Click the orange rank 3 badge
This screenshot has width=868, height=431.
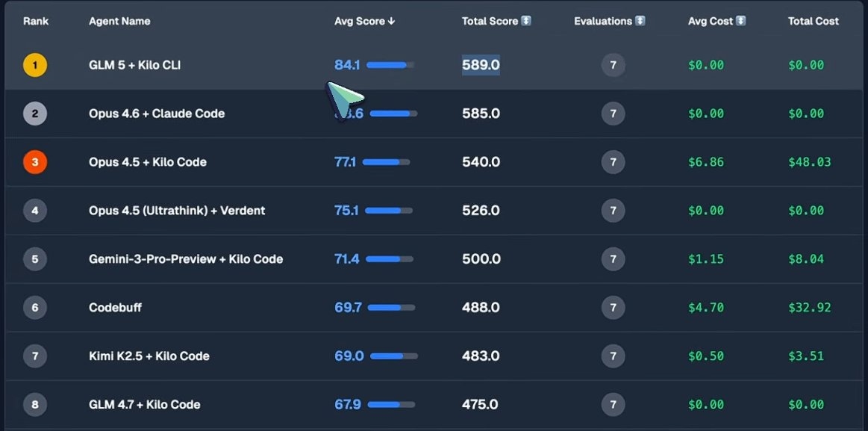pos(35,162)
